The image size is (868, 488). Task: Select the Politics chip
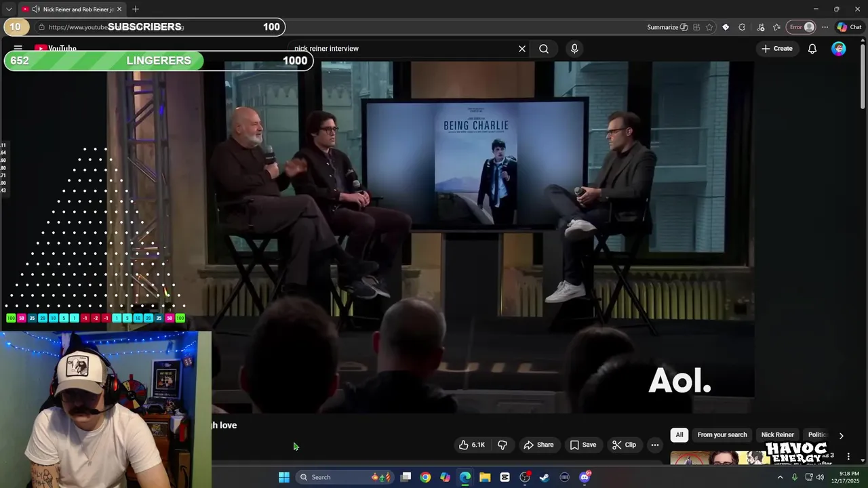tap(817, 435)
